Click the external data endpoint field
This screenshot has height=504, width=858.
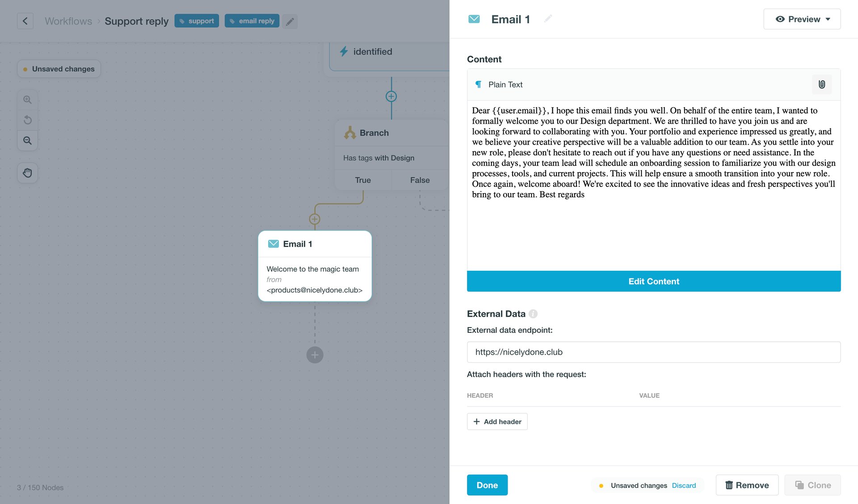point(653,352)
